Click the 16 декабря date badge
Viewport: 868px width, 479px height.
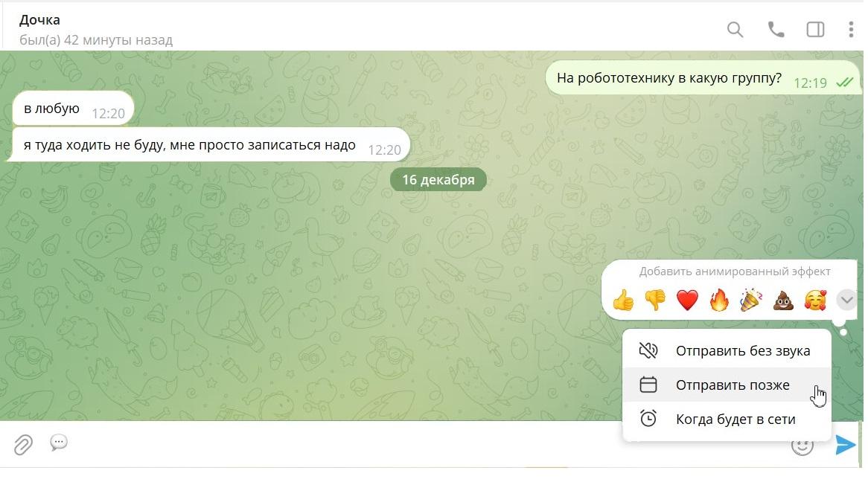pos(438,180)
